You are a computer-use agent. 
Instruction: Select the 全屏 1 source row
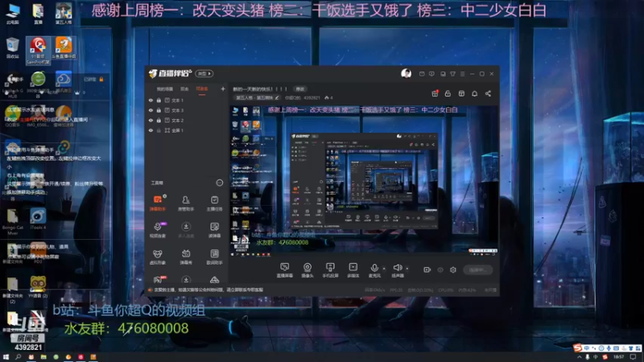coord(187,130)
